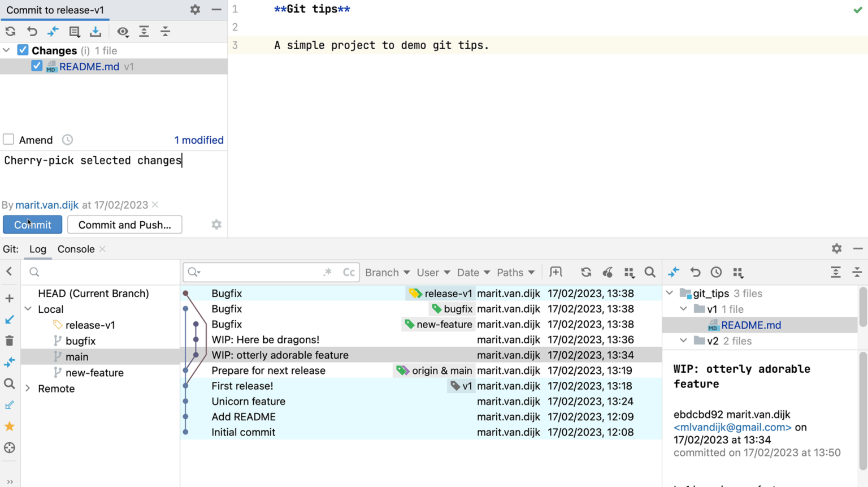The height and width of the screenshot is (487, 868).
Task: Click the Rollback icon in commit toolbar
Action: [x=32, y=32]
